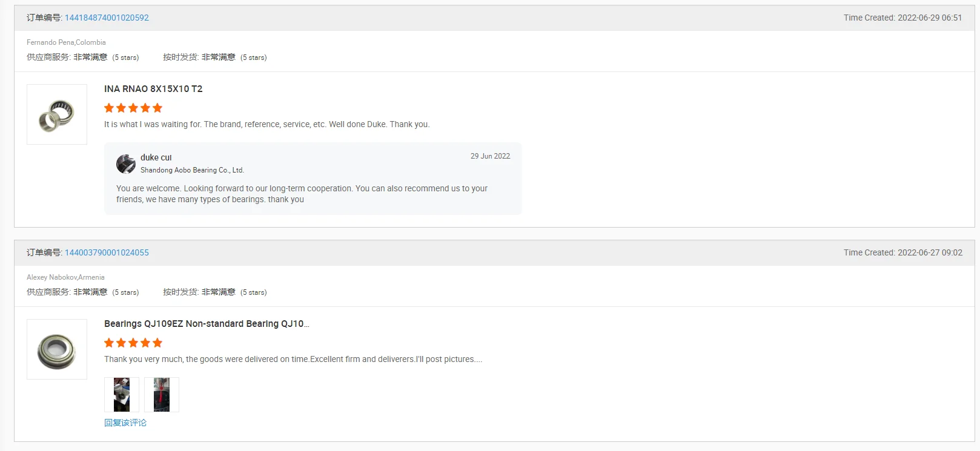Open order number 144003790001024055
The image size is (980, 451).
pos(107,252)
